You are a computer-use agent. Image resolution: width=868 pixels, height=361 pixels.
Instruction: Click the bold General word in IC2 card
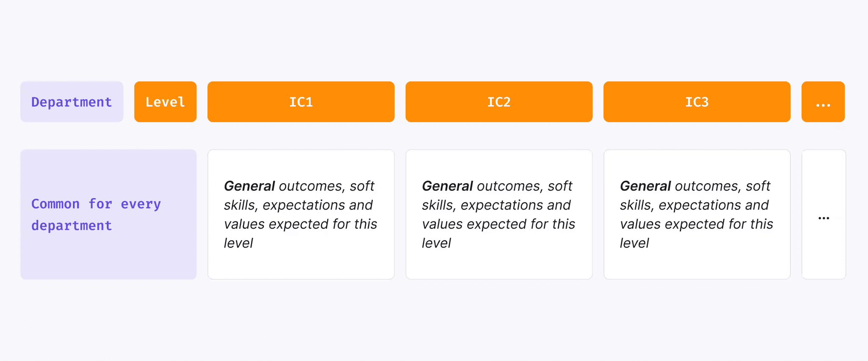447,186
